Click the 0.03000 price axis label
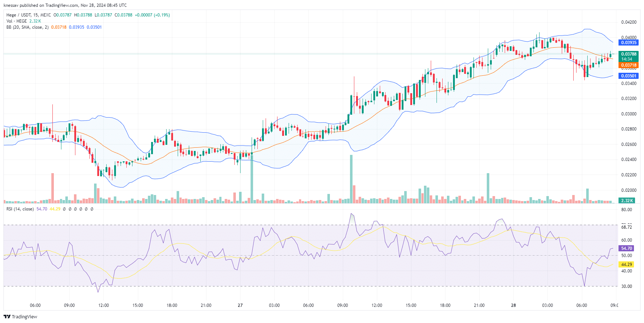Image resolution: width=644 pixels, height=323 pixels. (x=629, y=114)
